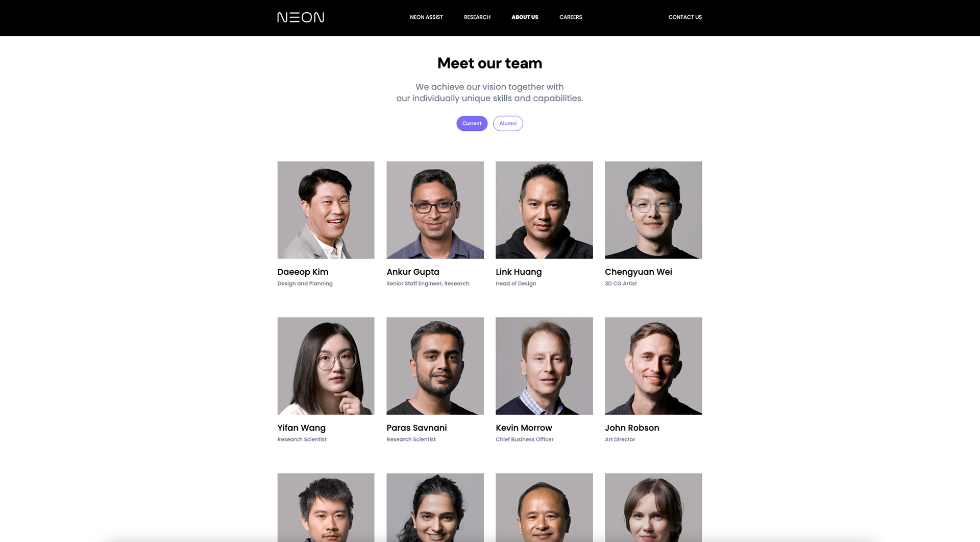Click Ankur Gupta's profile photo
This screenshot has height=542, width=980.
[x=435, y=210]
